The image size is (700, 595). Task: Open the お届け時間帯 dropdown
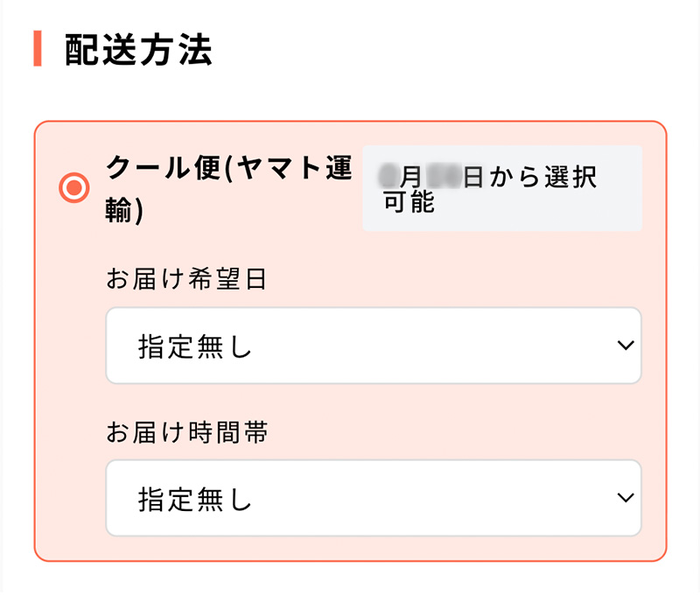pos(374,498)
